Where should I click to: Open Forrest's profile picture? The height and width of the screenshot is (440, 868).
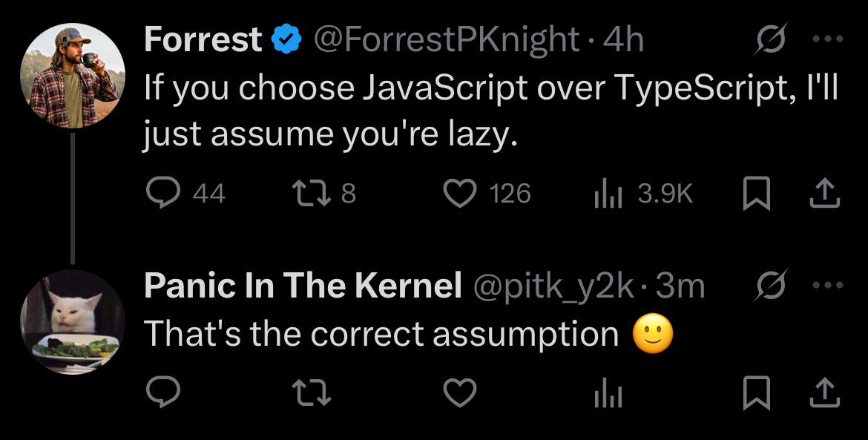click(x=72, y=75)
